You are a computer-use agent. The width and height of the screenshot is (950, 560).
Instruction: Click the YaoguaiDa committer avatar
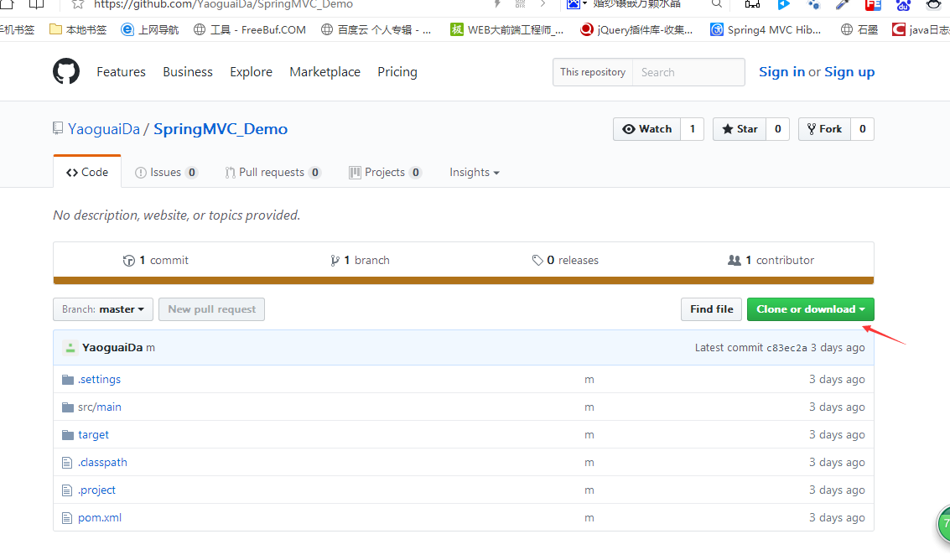70,348
